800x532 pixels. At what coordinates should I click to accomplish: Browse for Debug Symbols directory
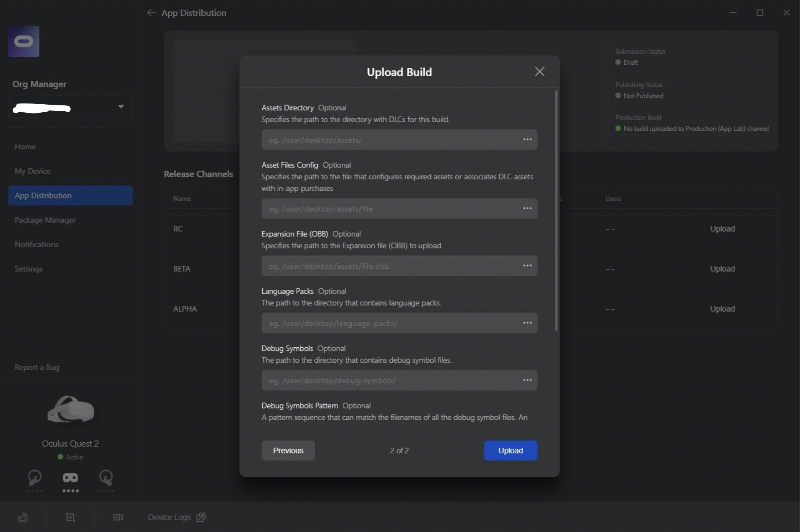tap(527, 380)
